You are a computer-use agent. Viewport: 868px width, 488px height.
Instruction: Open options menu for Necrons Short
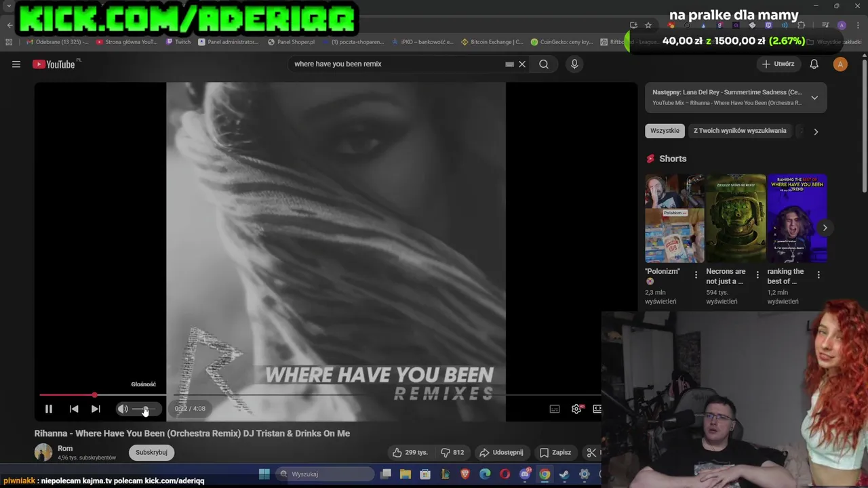point(757,274)
